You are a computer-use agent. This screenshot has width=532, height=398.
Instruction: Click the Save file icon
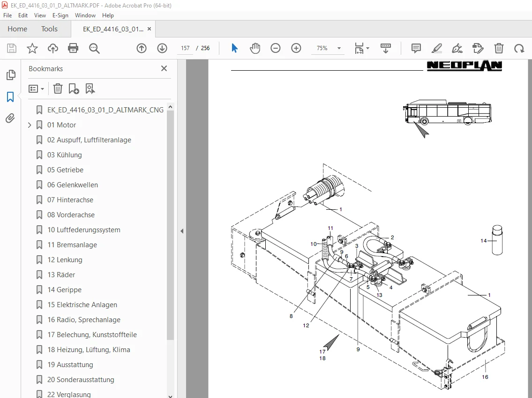coord(12,48)
